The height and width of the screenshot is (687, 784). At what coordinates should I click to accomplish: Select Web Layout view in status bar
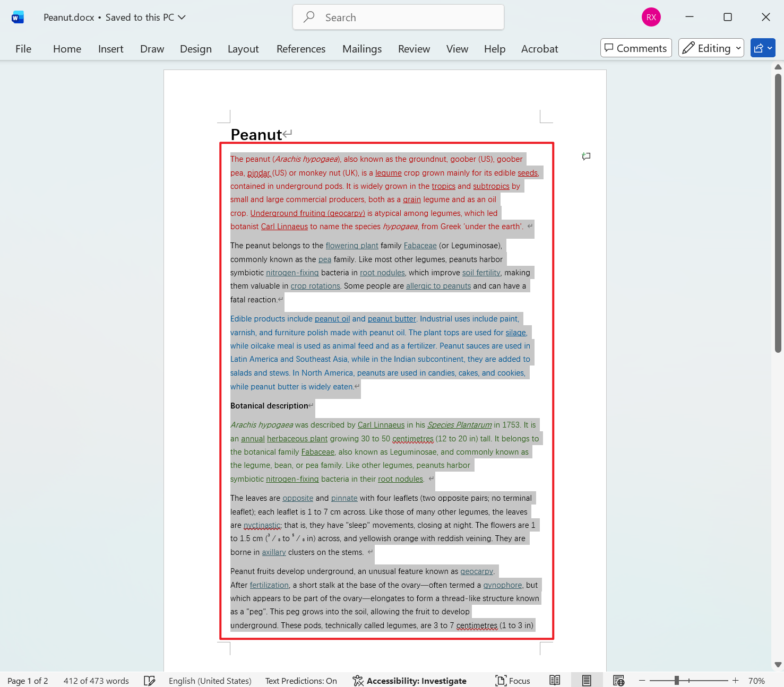coord(618,680)
